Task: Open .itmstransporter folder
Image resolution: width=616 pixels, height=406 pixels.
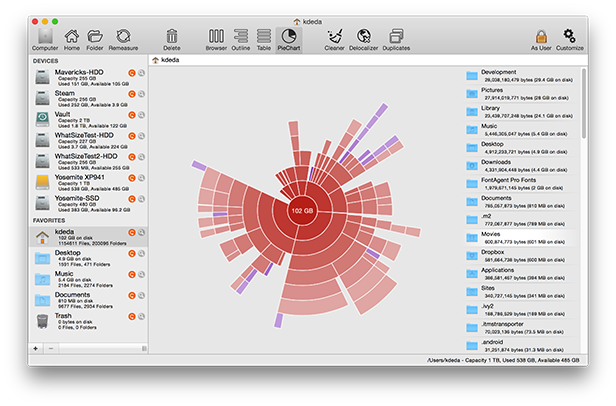Action: 521,328
